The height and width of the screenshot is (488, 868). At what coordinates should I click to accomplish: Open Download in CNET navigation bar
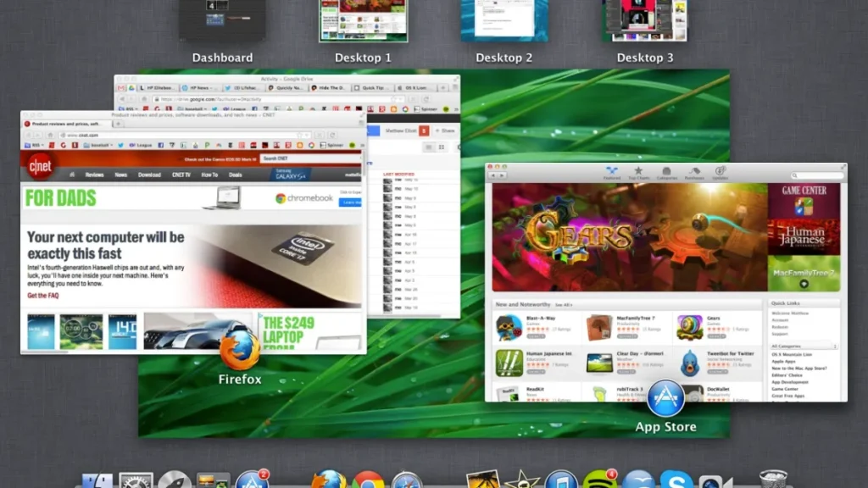coord(149,175)
